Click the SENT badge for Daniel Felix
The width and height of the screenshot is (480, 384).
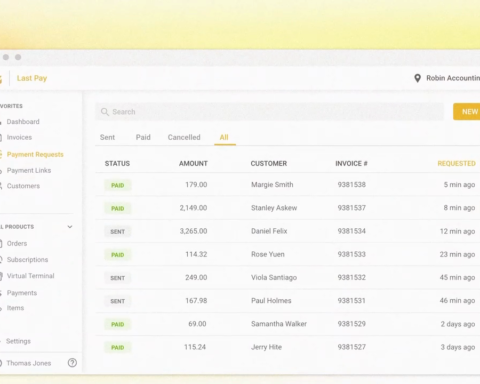click(x=118, y=232)
